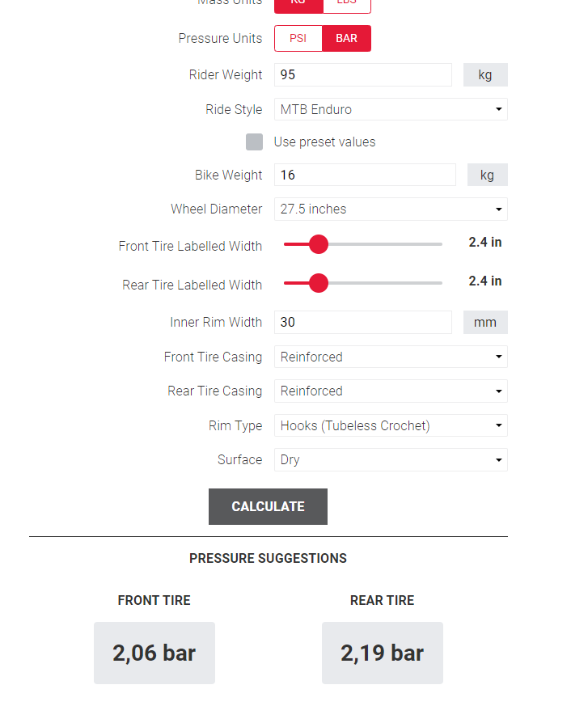
Task: Click the Bike Weight input field
Action: click(x=365, y=175)
